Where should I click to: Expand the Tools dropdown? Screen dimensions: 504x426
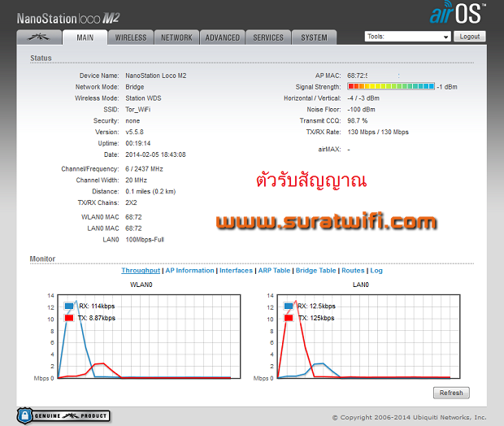click(407, 37)
